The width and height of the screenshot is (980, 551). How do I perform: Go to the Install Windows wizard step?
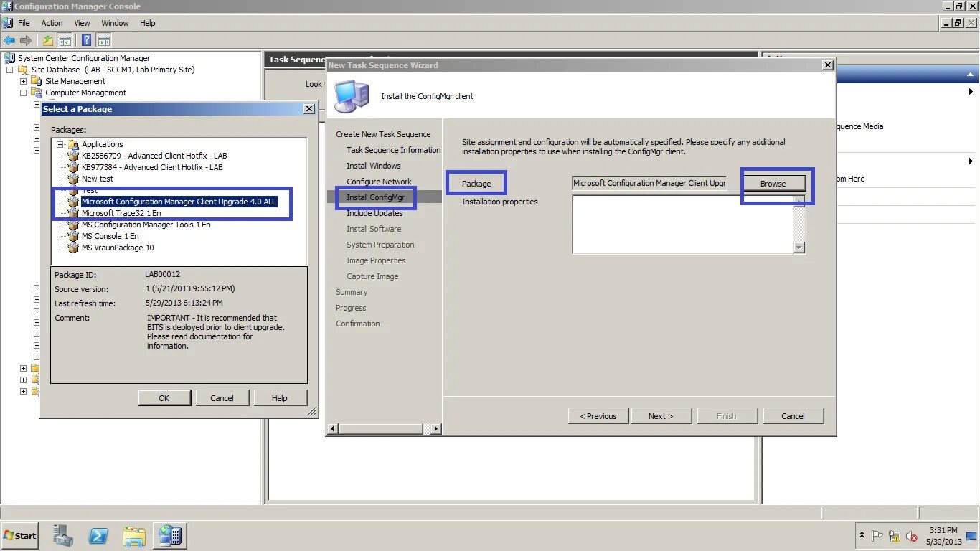[374, 166]
